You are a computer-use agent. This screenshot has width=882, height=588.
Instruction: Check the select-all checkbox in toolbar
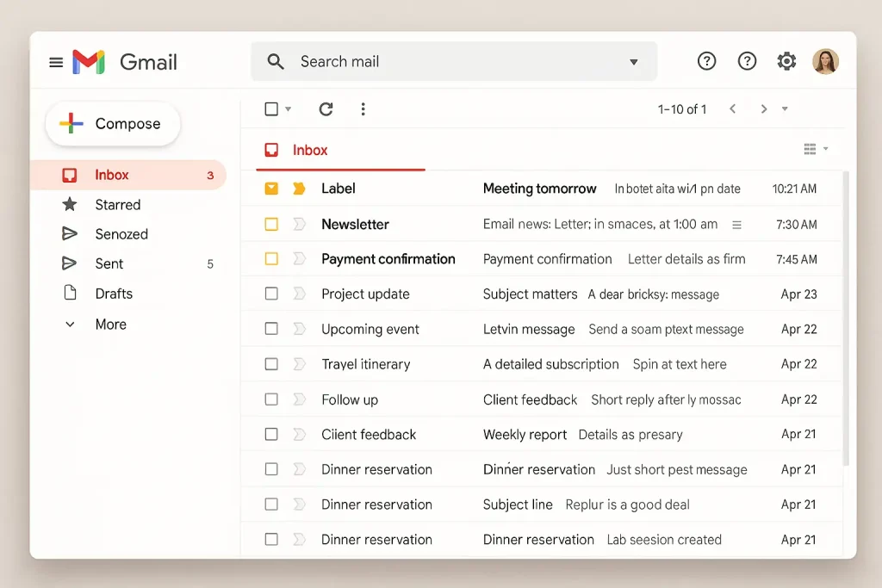(271, 109)
